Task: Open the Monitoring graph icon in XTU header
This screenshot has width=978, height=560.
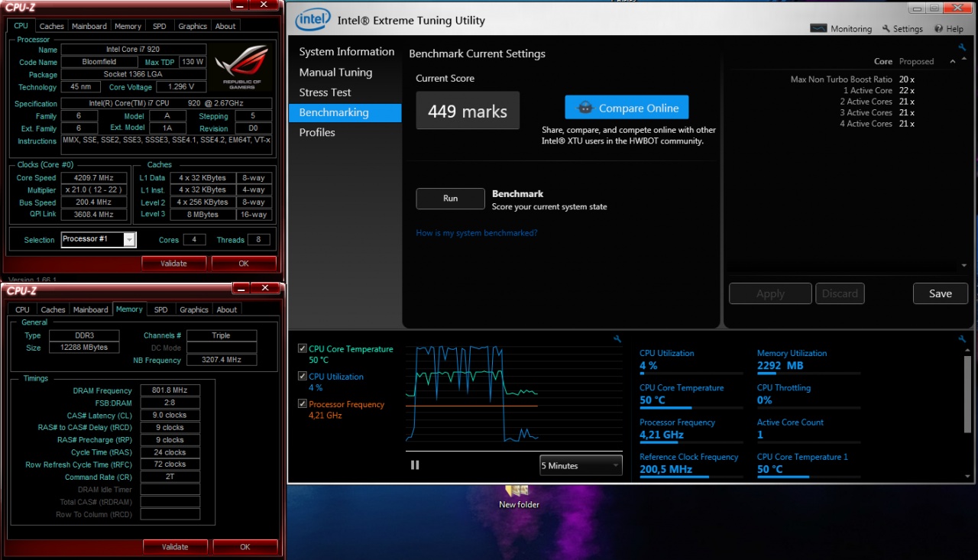Action: pyautogui.click(x=818, y=28)
